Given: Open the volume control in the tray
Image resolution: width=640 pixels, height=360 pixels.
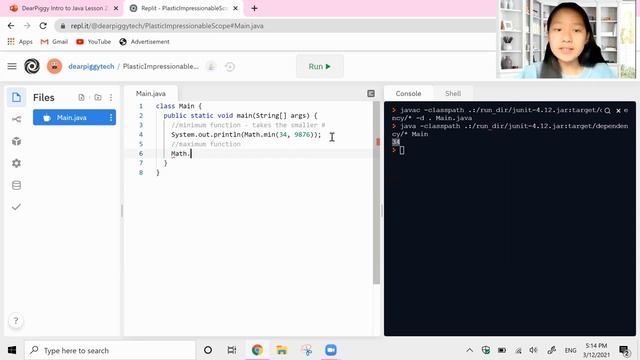Looking at the screenshot, I should click(x=533, y=350).
